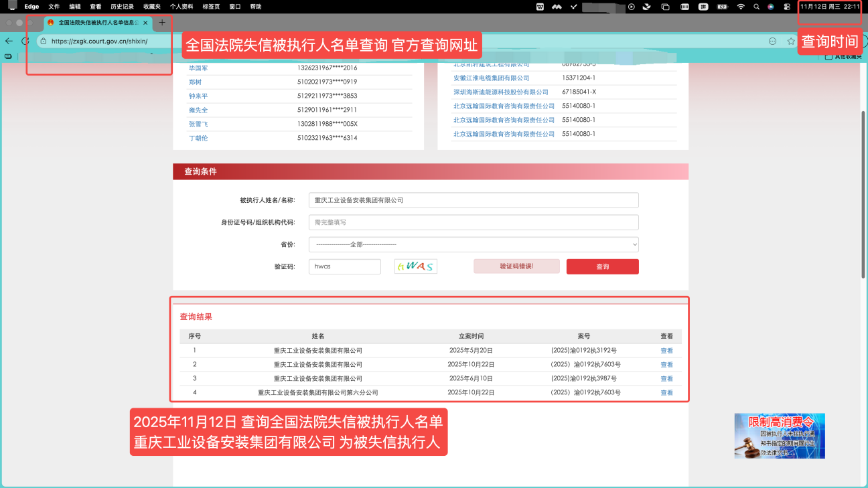Screen dimensions: 868x488
Task: Select the 重庆工业设备安装集团有限公司第六分公司 name cell
Action: click(318, 393)
